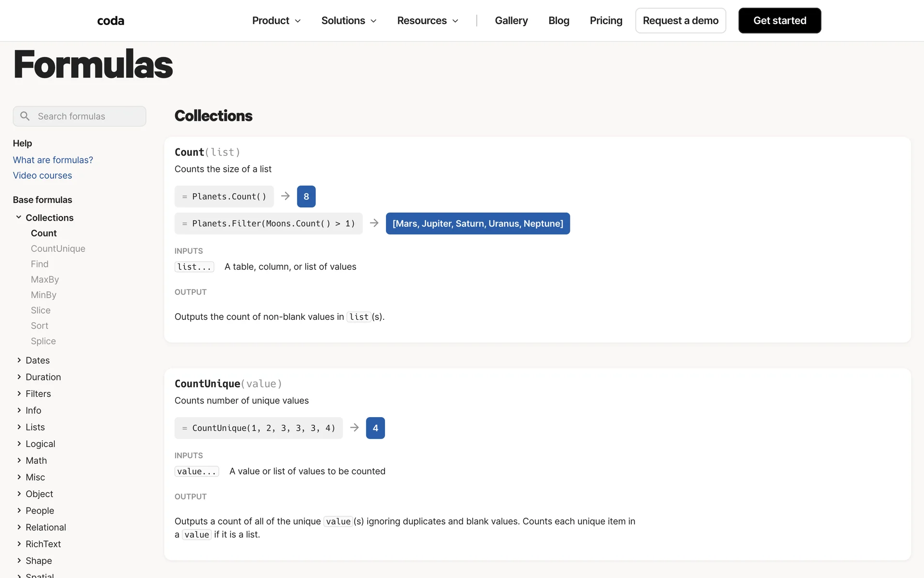This screenshot has height=578, width=924.
Task: Open the Resources dropdown menu
Action: tap(427, 21)
